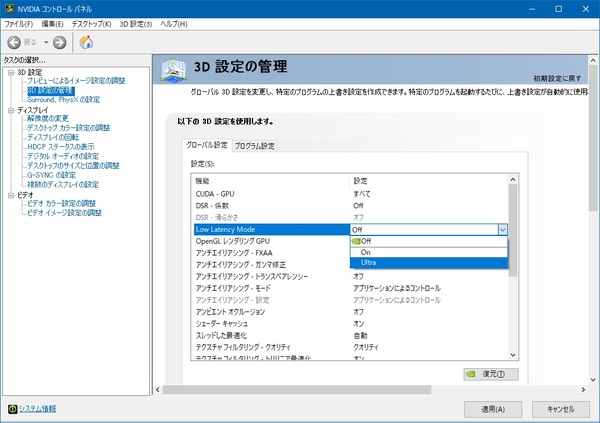Switch to the グローバル設定 tab
The image size is (600, 423).
pyautogui.click(x=207, y=145)
